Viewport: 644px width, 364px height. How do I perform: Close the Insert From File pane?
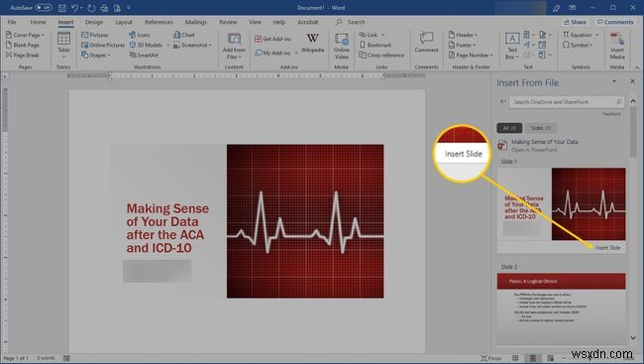coord(632,81)
